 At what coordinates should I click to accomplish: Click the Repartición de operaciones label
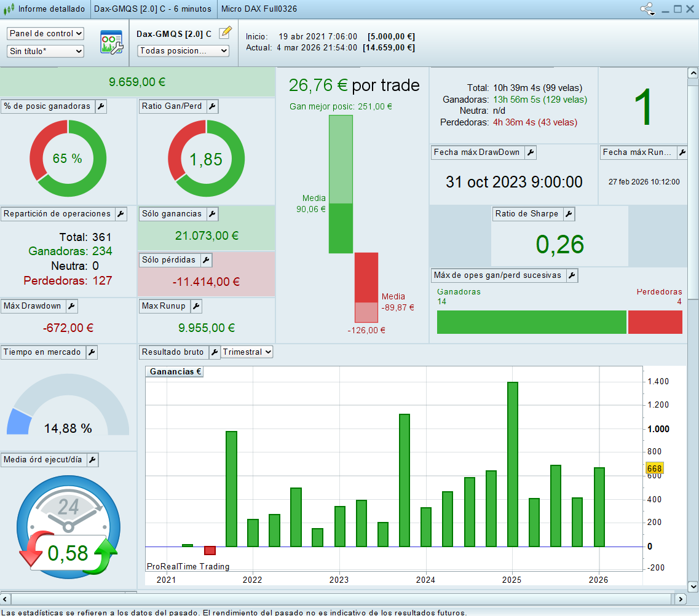coord(57,214)
